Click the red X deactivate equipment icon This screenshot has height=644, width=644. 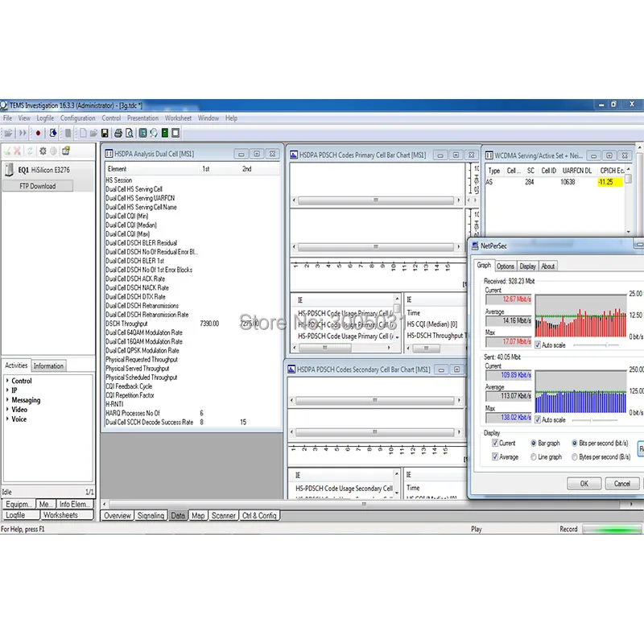coord(17,151)
